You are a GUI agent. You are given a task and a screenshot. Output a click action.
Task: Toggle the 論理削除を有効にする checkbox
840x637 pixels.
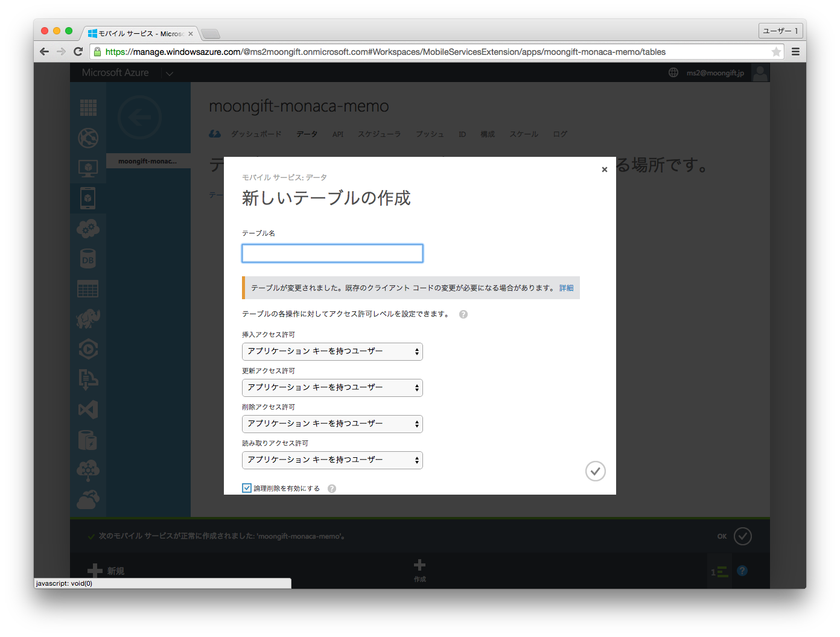(x=247, y=488)
